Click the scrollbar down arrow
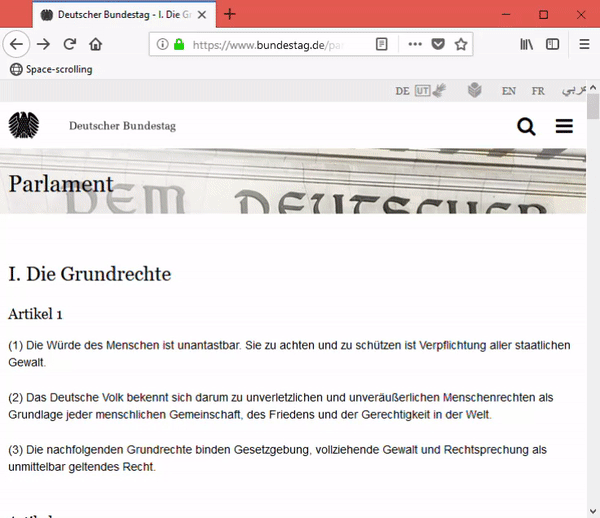Screen dimensions: 600x518 click(593, 511)
